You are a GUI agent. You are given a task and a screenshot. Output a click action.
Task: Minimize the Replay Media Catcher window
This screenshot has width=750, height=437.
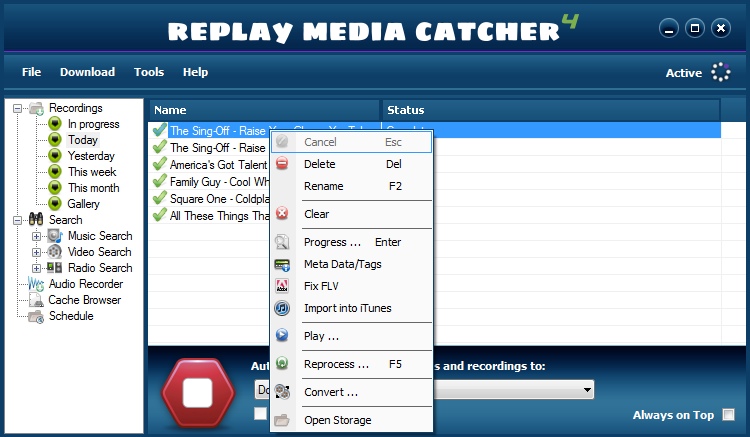click(x=669, y=29)
